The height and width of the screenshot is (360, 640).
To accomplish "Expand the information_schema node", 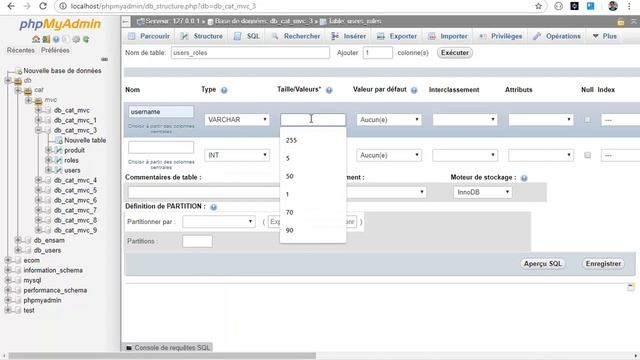I will point(7,270).
